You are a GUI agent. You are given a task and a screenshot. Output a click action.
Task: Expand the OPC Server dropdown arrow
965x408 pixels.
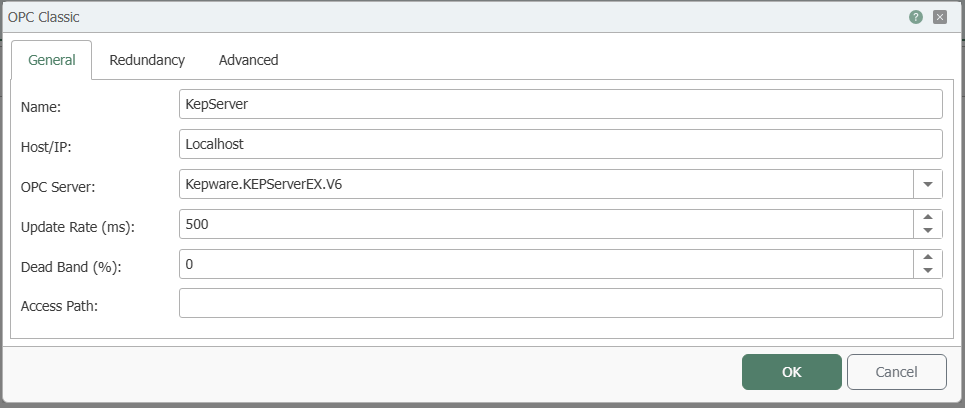(x=928, y=184)
